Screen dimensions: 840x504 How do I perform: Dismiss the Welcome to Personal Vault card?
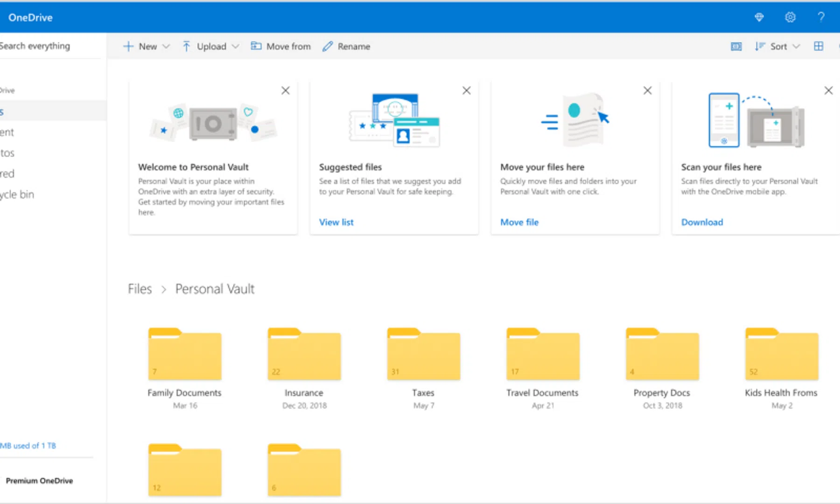(x=286, y=91)
